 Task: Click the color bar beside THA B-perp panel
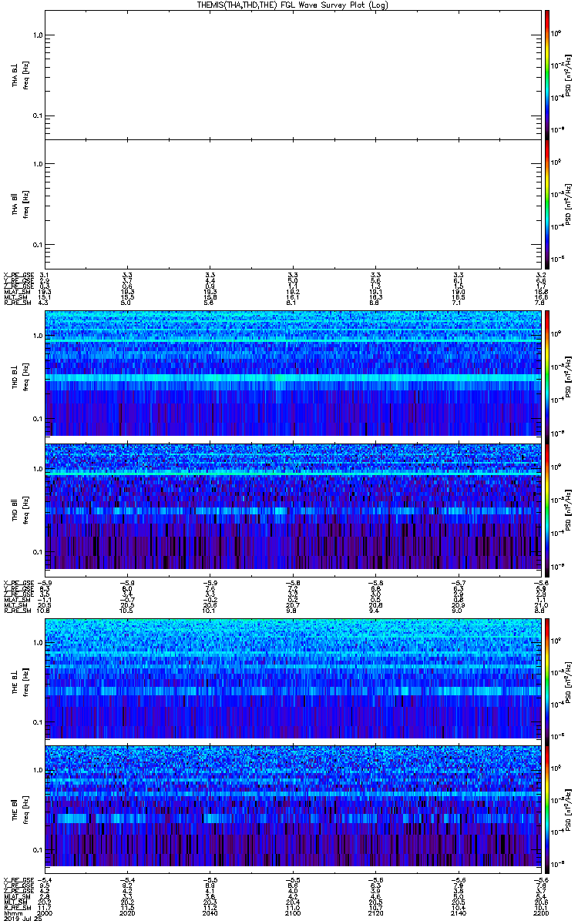[x=546, y=73]
